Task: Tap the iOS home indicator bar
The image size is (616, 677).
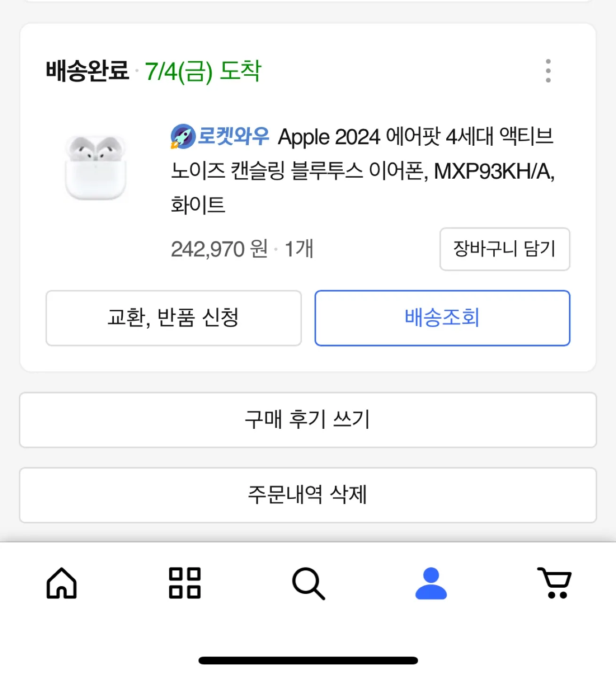Action: (308, 661)
